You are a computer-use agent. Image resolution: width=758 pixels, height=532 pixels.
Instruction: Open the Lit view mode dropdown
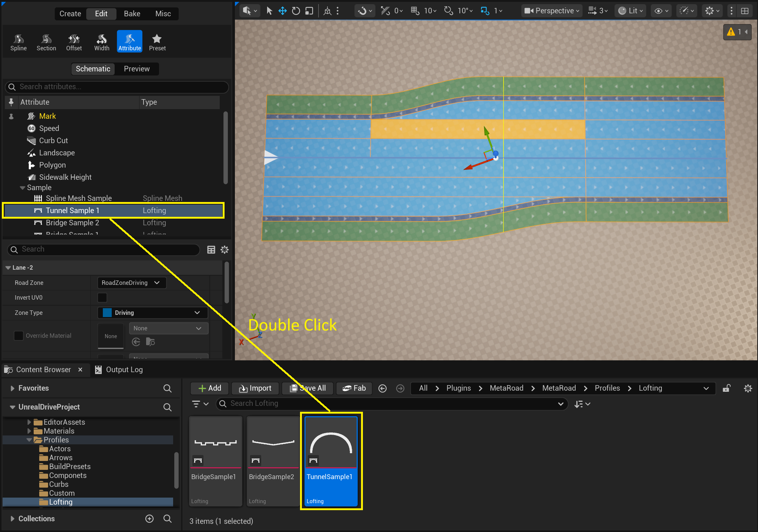pyautogui.click(x=630, y=11)
